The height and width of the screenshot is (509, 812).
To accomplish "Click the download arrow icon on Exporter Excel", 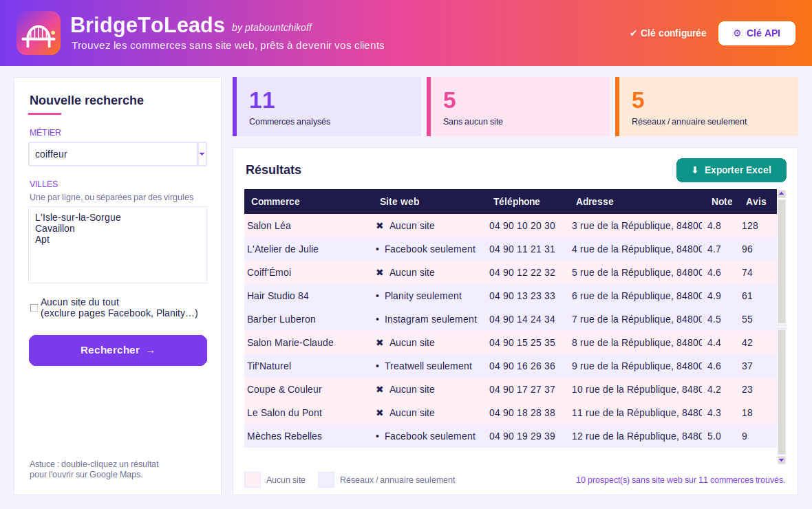I will coord(695,170).
